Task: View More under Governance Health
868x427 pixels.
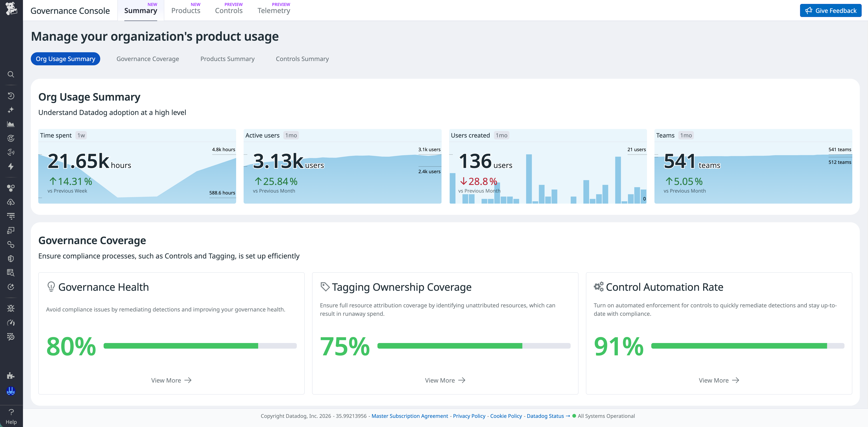Action: coord(171,380)
